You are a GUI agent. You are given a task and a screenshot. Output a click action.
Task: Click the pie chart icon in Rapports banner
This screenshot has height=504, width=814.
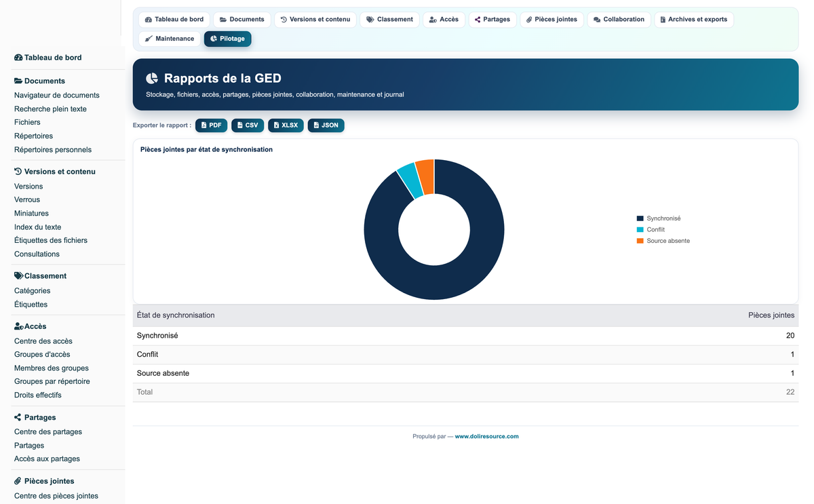(152, 79)
